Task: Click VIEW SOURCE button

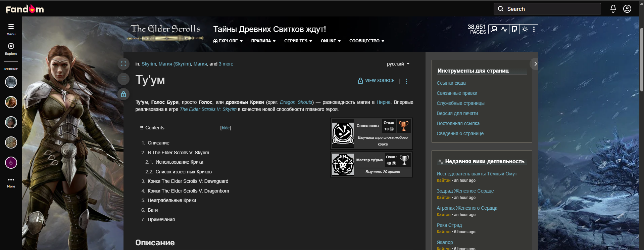Action: coord(376,81)
